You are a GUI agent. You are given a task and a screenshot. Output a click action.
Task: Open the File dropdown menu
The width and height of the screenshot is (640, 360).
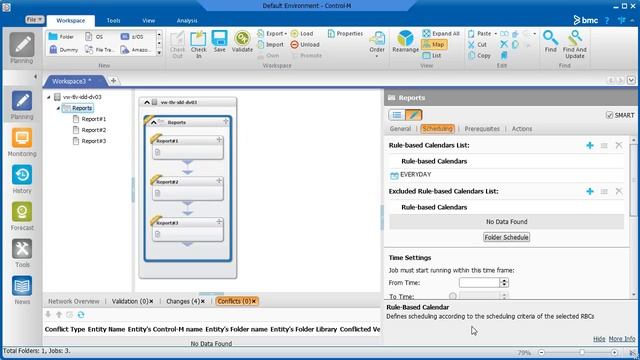pyautogui.click(x=34, y=20)
